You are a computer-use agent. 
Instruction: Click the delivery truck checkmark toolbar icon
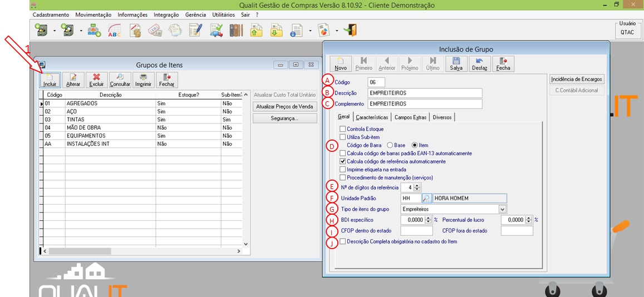click(x=216, y=31)
